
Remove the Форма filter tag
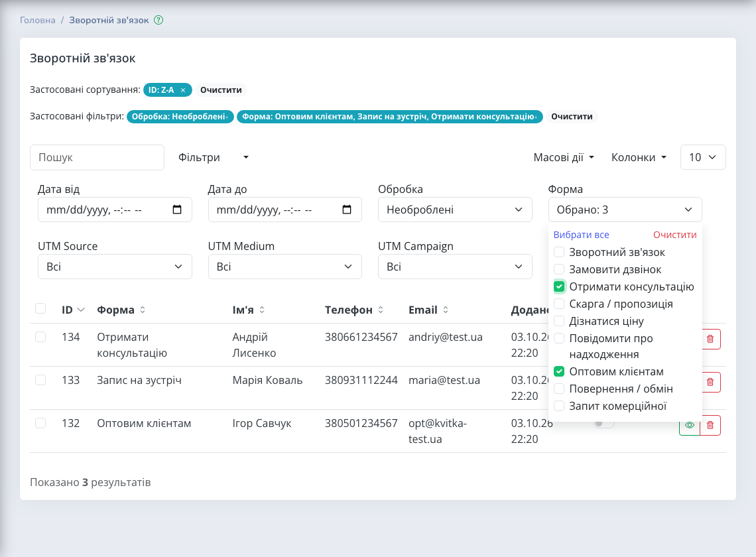(536, 117)
